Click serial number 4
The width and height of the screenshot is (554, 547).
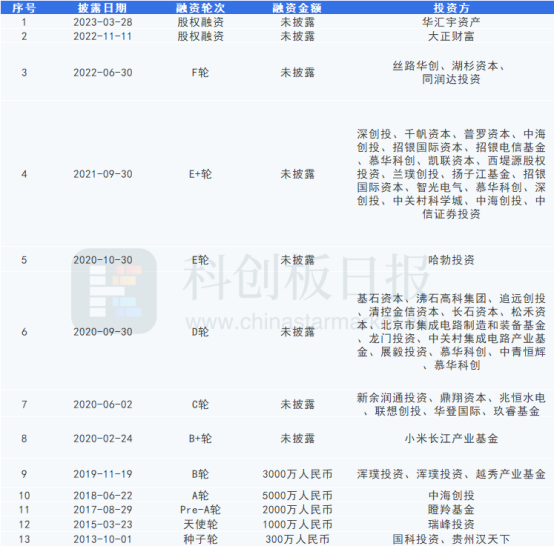[24, 174]
